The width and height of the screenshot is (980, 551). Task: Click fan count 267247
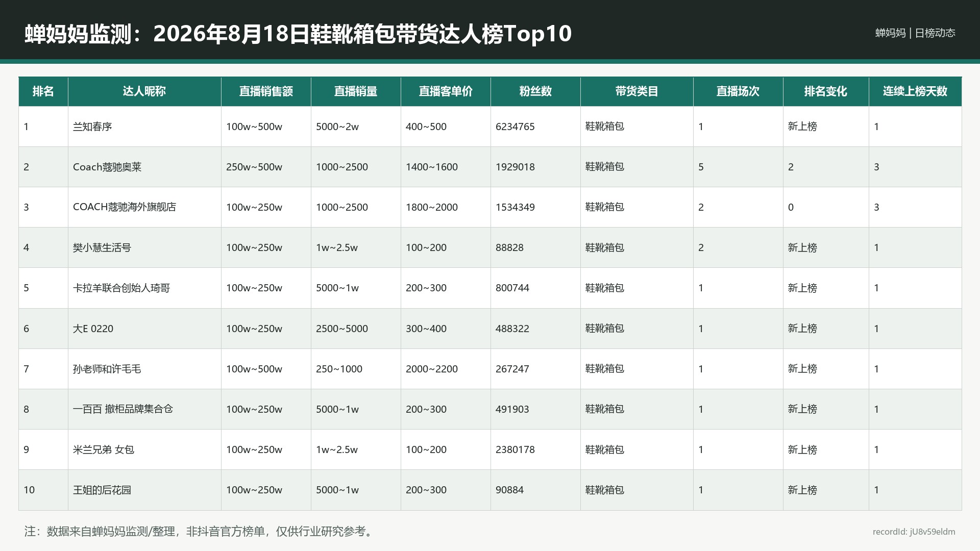tap(512, 369)
